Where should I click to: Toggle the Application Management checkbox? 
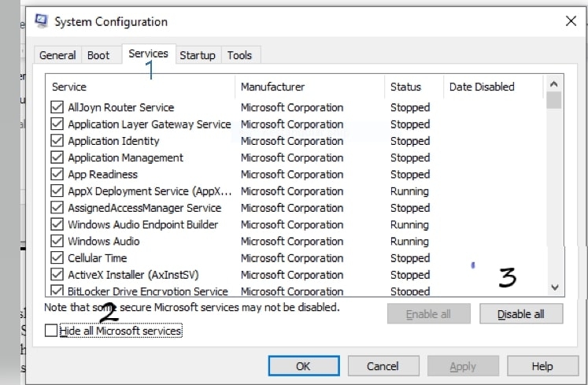(x=57, y=157)
